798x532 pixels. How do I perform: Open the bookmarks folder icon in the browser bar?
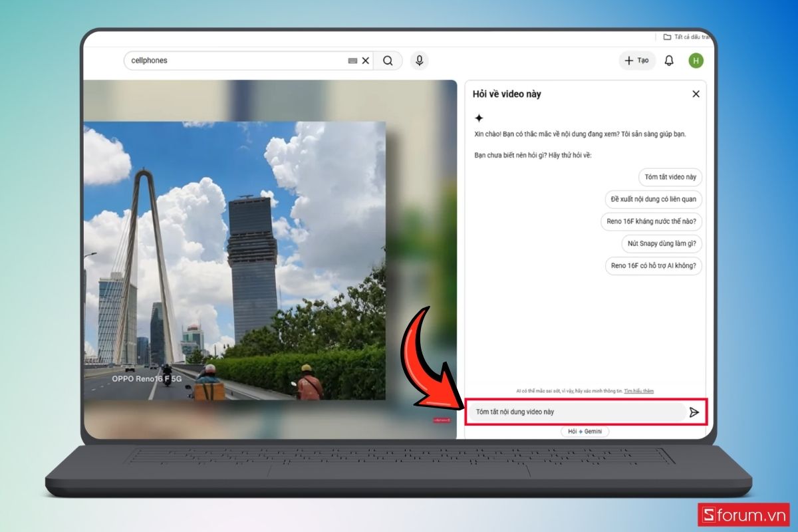tap(667, 37)
